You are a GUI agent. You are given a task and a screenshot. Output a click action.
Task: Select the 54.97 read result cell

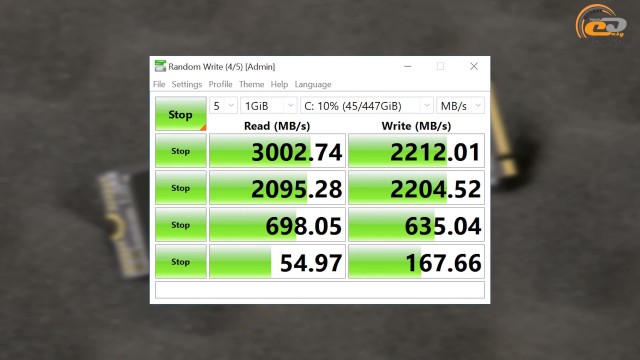click(x=278, y=262)
